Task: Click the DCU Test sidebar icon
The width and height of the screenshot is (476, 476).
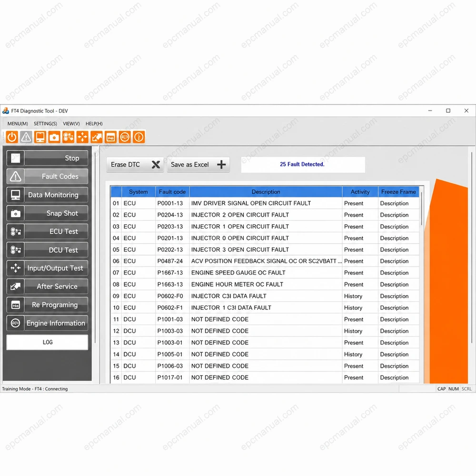Action: (16, 250)
